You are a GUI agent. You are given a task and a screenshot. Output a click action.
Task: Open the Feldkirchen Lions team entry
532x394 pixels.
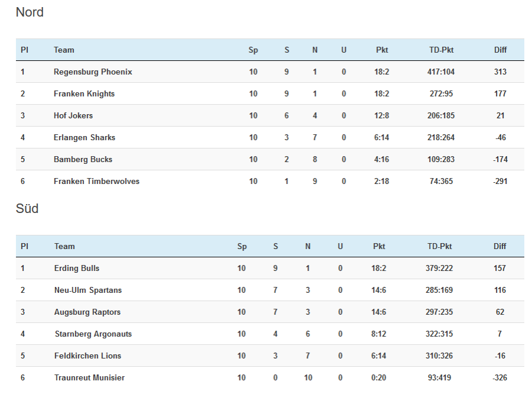pos(87,356)
